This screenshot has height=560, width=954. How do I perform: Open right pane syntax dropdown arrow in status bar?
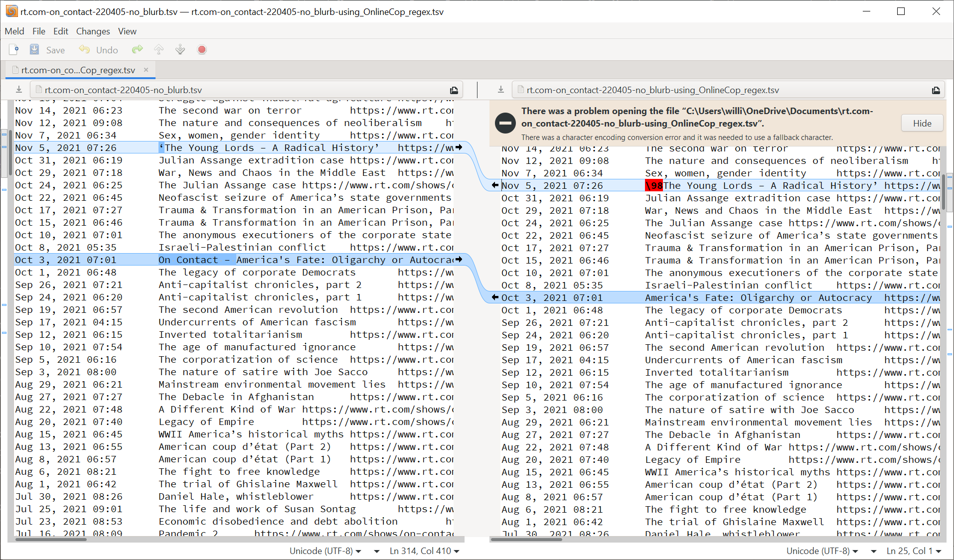[874, 551]
